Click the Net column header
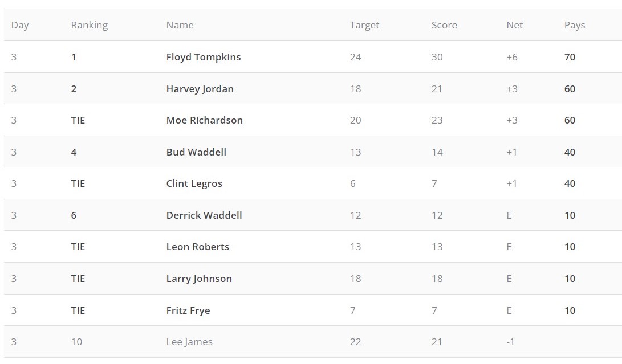 [514, 25]
